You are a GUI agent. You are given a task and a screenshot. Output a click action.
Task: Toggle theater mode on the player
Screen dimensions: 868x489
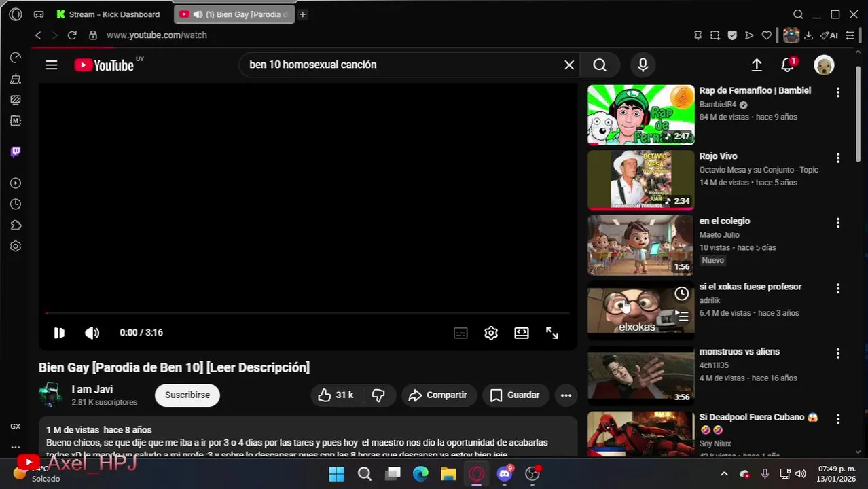(x=522, y=333)
